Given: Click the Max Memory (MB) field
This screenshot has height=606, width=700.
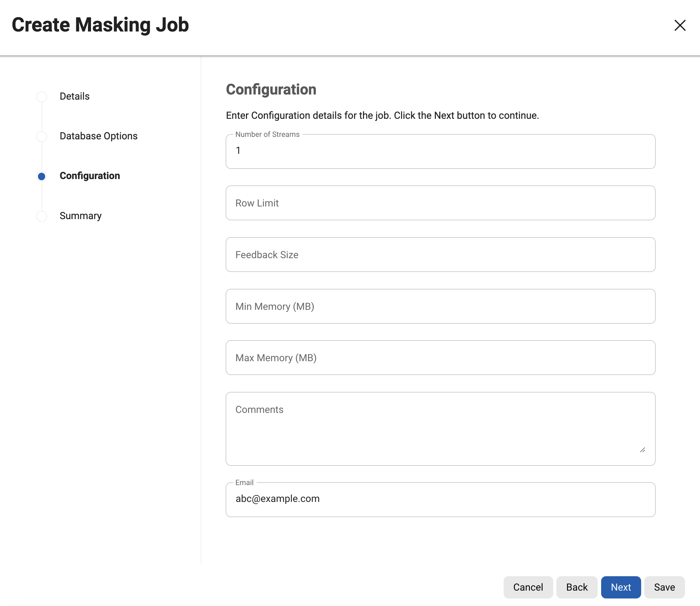Looking at the screenshot, I should (x=440, y=358).
